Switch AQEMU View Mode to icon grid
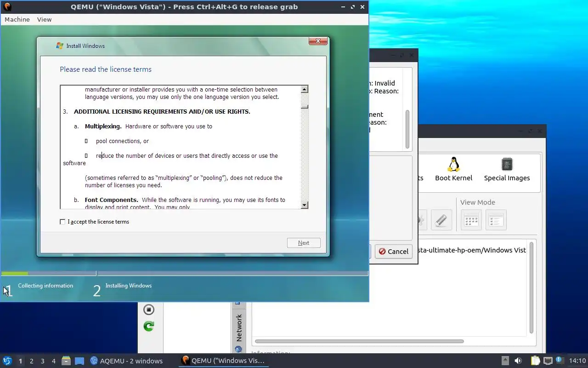The image size is (588, 368). tap(471, 220)
